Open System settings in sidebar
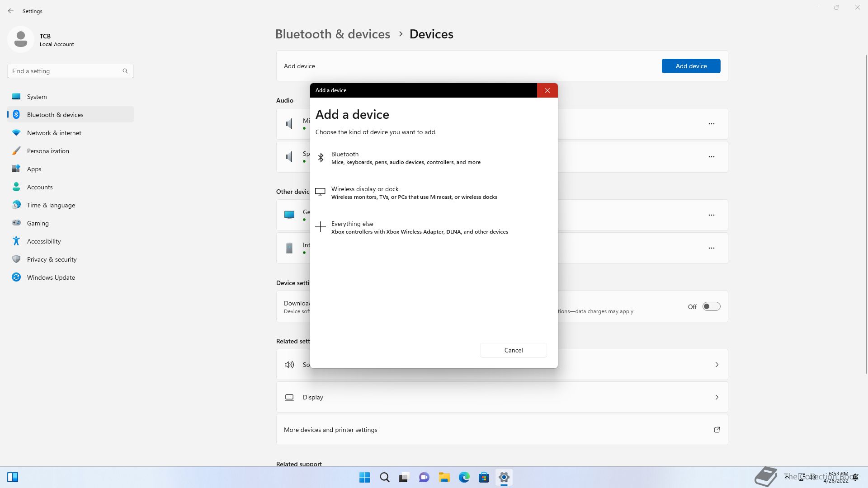The height and width of the screenshot is (488, 868). point(71,97)
